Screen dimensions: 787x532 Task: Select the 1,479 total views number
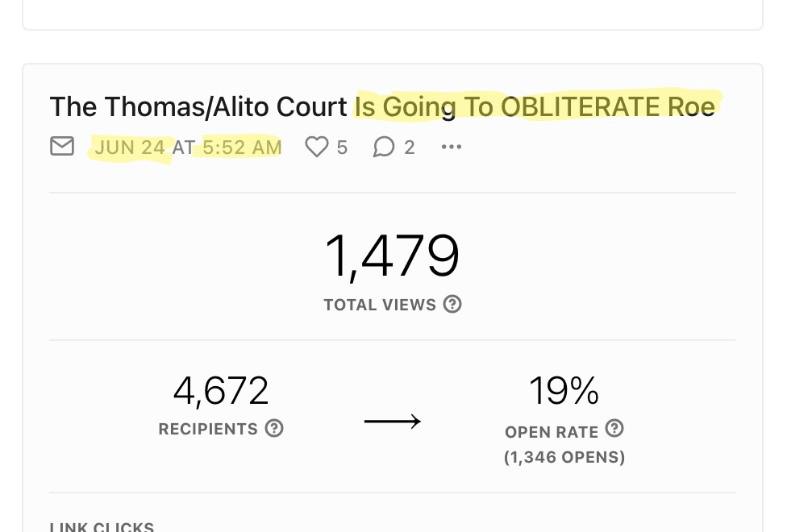(x=392, y=257)
